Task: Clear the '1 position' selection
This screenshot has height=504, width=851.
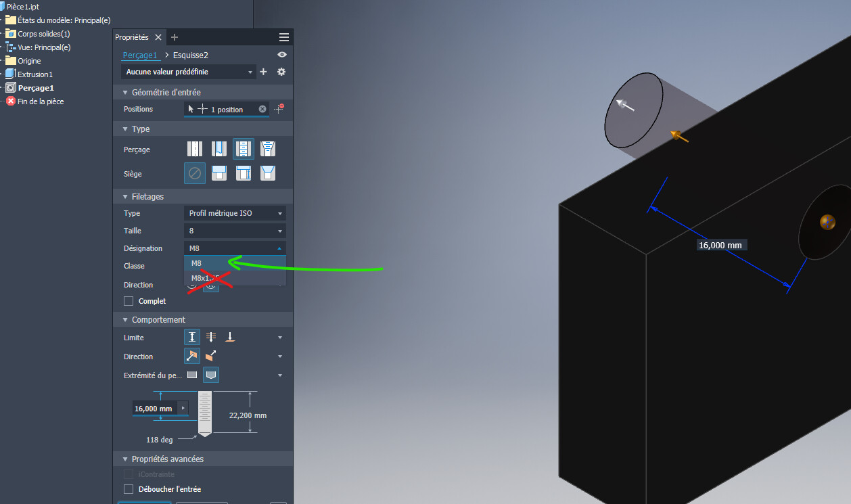Action: coord(262,109)
